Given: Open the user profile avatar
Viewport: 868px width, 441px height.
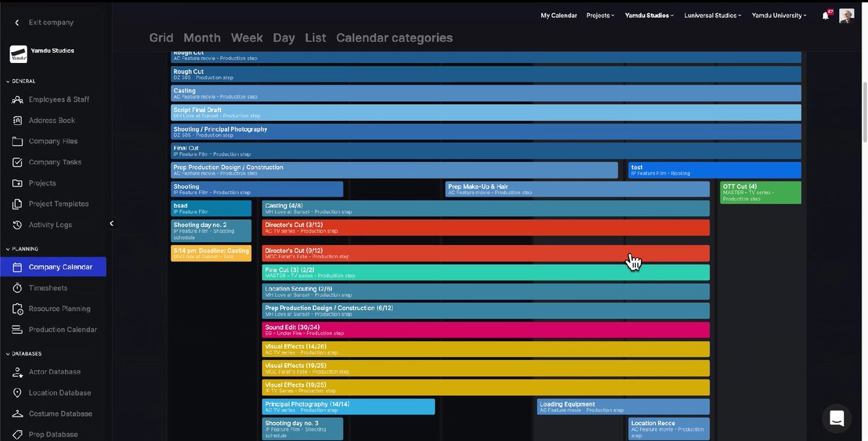Looking at the screenshot, I should (846, 15).
